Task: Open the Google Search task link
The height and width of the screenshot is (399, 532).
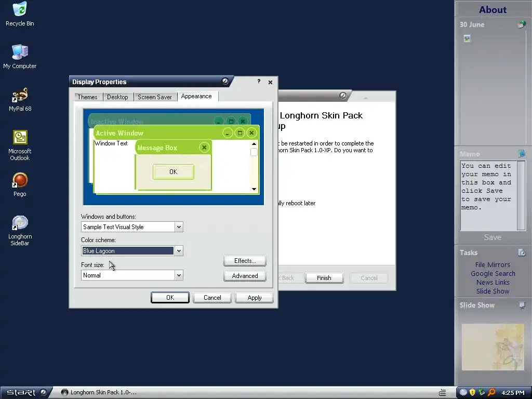Action: click(493, 273)
